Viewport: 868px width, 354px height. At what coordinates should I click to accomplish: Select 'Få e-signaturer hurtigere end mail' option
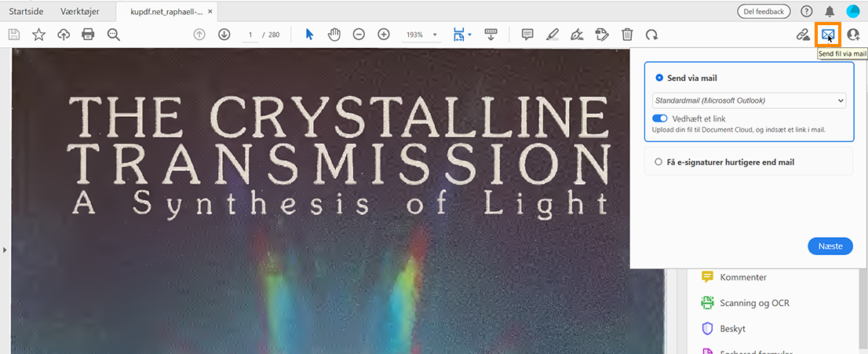[x=658, y=162]
